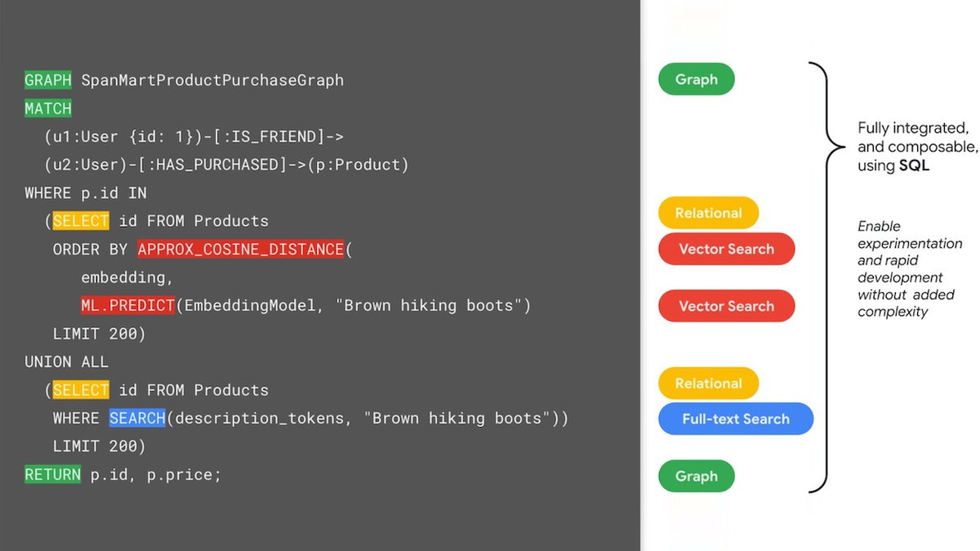Click the red highlighted APPROX_COSINE_DISTANCE function
This screenshot has height=551, width=980.
click(241, 249)
